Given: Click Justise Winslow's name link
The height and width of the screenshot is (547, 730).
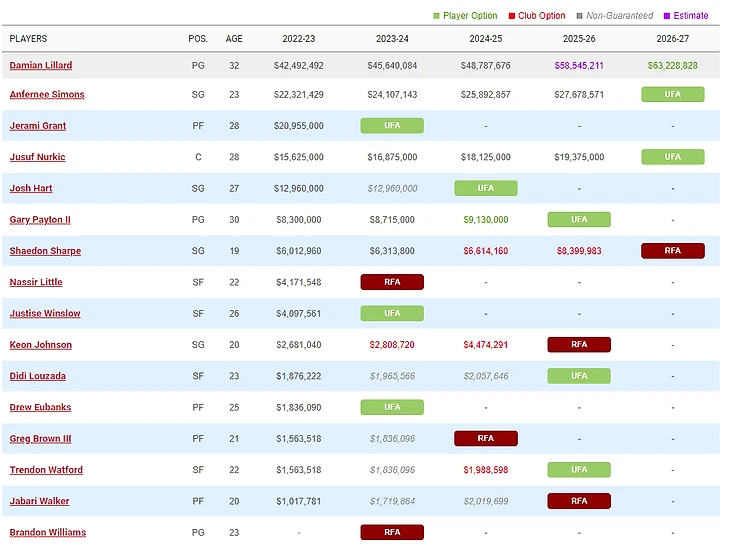Looking at the screenshot, I should click(x=45, y=313).
